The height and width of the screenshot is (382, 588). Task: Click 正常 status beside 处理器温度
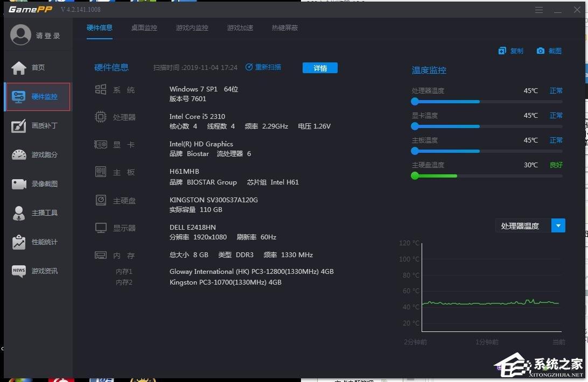click(x=556, y=91)
